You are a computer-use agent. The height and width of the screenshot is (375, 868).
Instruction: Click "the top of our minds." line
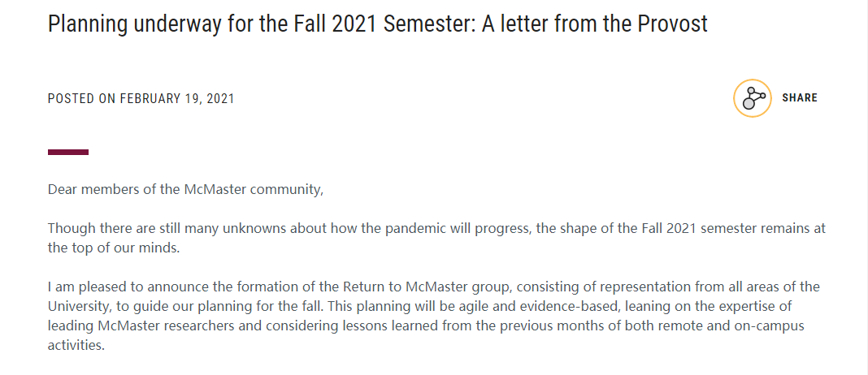tap(114, 248)
